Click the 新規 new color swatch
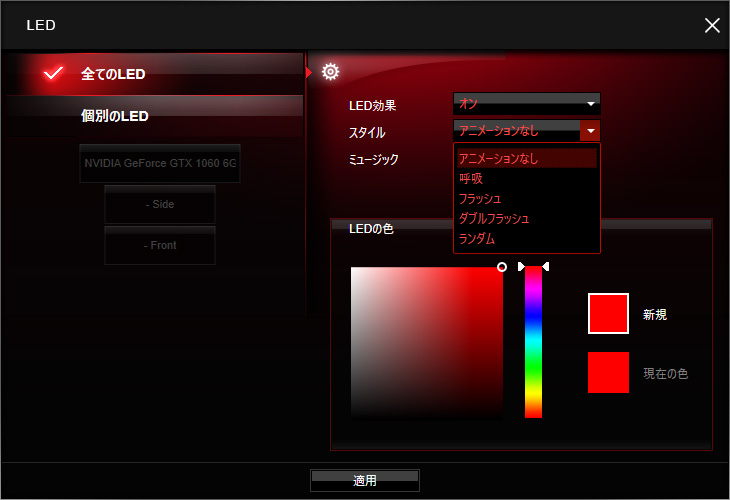The width and height of the screenshot is (730, 500). click(x=608, y=313)
